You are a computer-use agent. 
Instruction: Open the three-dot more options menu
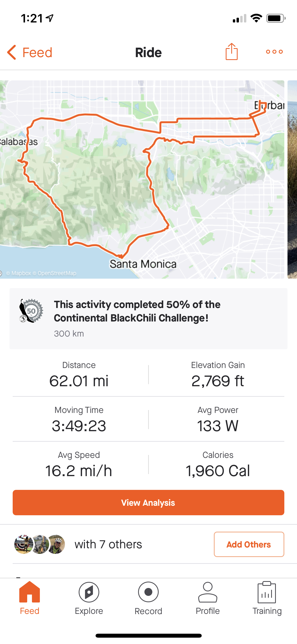[274, 52]
